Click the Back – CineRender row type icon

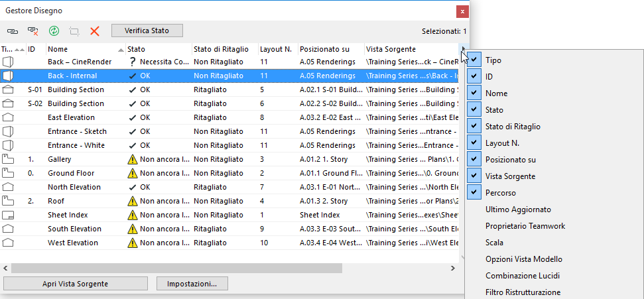point(8,62)
